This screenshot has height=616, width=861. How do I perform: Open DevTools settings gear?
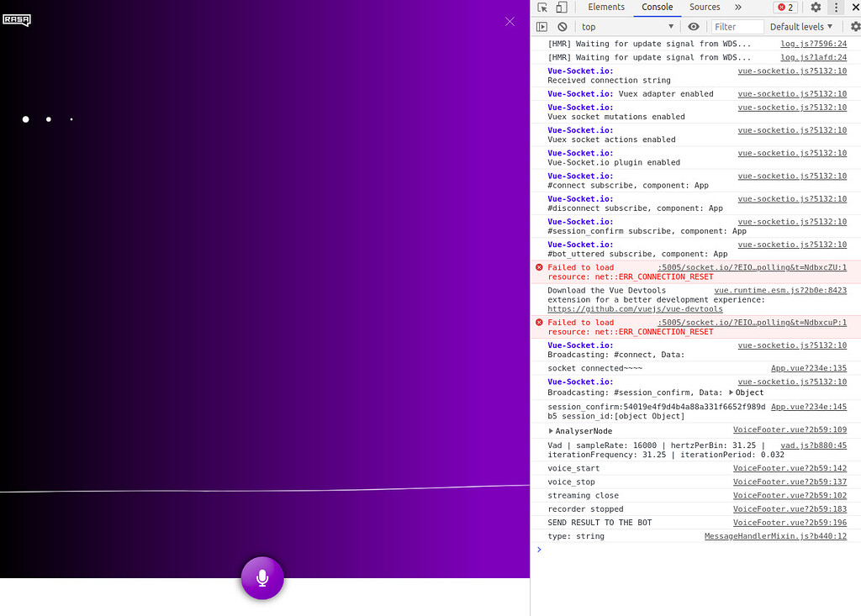(x=815, y=7)
